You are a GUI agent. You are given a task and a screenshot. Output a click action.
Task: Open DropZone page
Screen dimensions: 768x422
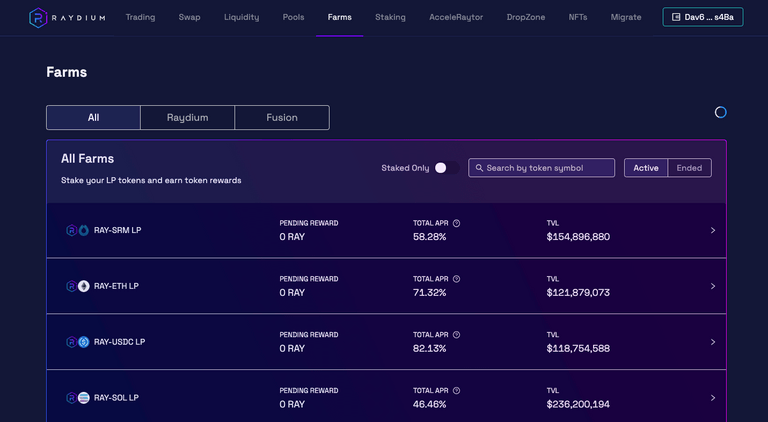[x=526, y=17]
